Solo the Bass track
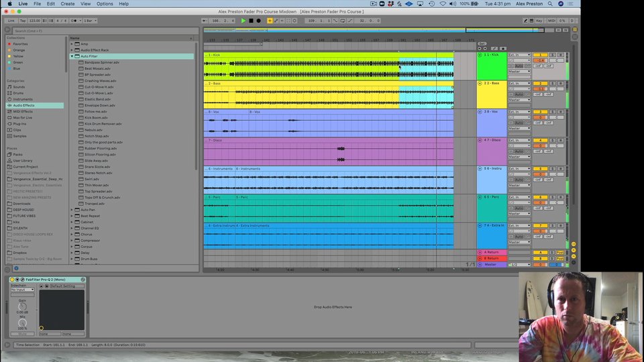This screenshot has height=362, width=644. [x=552, y=83]
